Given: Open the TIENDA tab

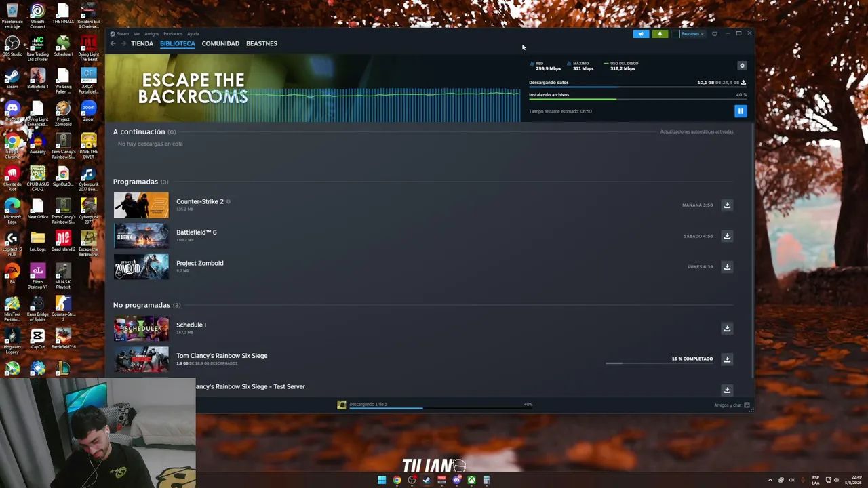Looking at the screenshot, I should 142,43.
